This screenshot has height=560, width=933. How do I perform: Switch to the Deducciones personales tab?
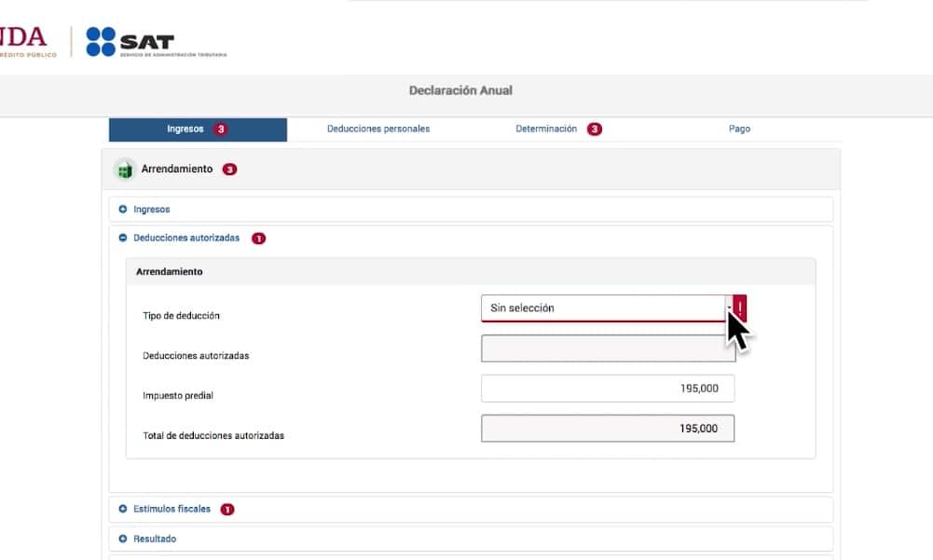[378, 130]
